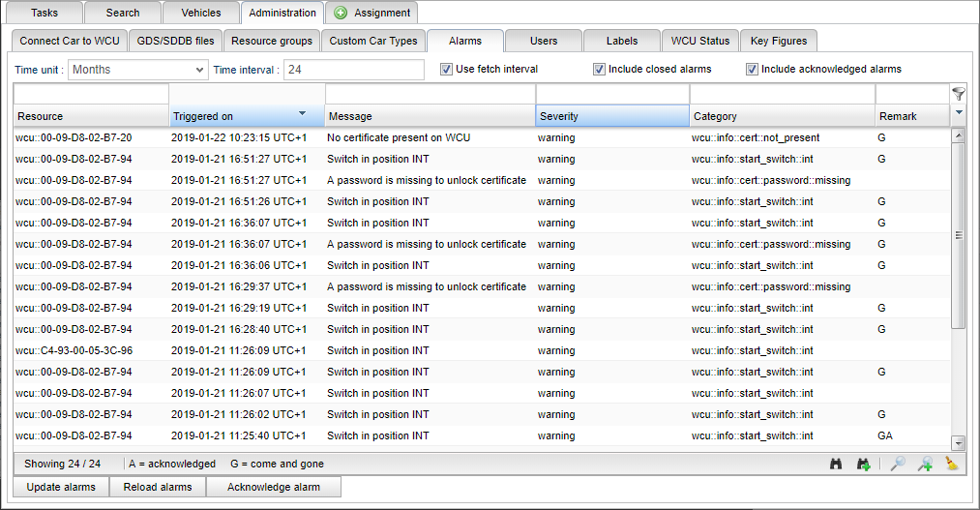Click the sort arrow in Triggered on header
Image resolution: width=980 pixels, height=510 pixels.
coord(303,113)
